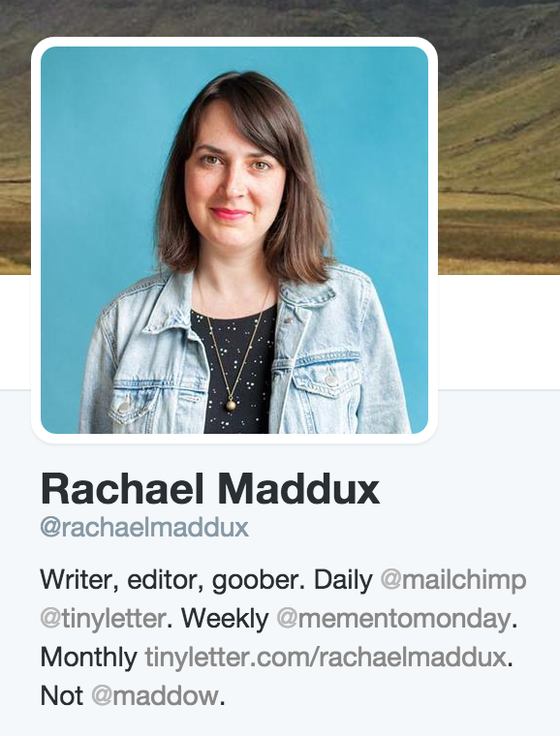Image resolution: width=560 pixels, height=736 pixels.
Task: Click the gold pendant in the avatar
Action: [x=231, y=406]
